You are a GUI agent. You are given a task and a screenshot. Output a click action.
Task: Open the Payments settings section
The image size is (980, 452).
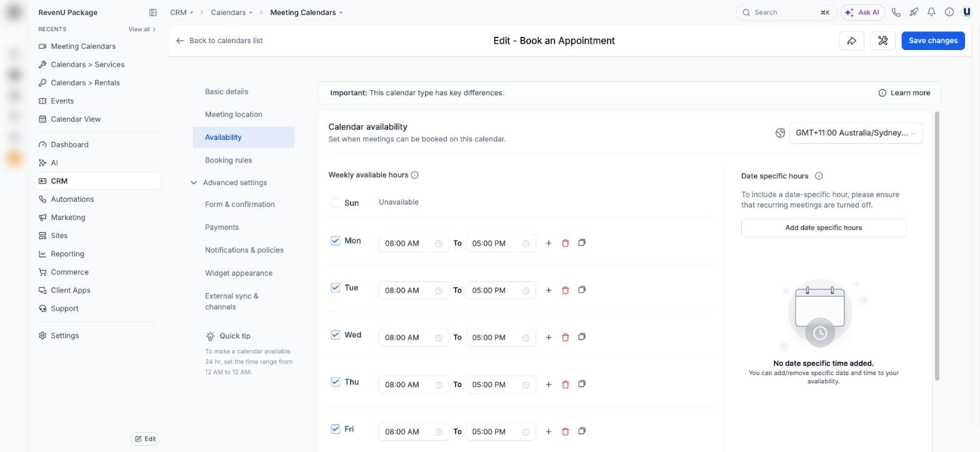(x=222, y=228)
